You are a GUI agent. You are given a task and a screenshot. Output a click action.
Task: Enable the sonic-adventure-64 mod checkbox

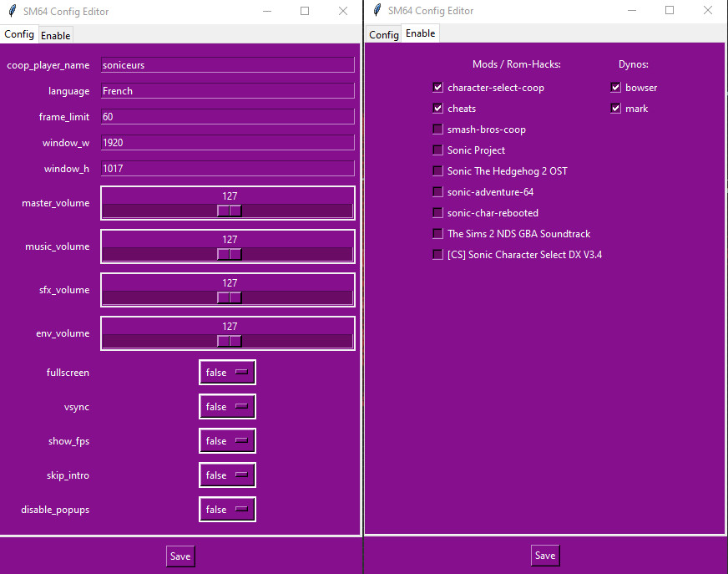437,192
